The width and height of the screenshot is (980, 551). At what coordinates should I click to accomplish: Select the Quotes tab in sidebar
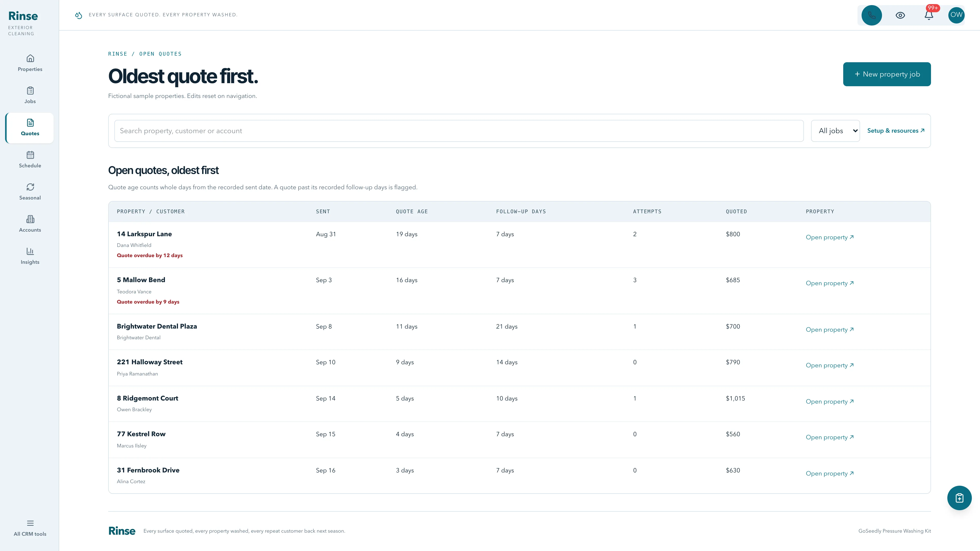pyautogui.click(x=30, y=128)
